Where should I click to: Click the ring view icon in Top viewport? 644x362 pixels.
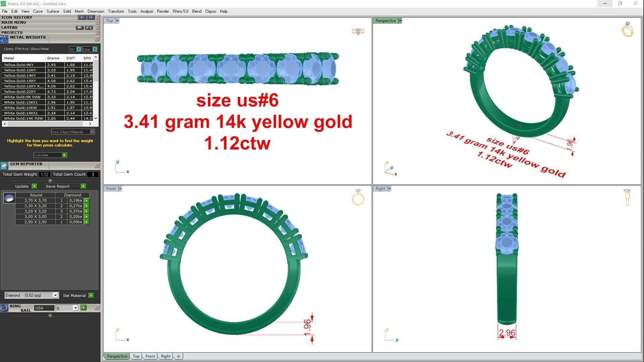click(358, 32)
